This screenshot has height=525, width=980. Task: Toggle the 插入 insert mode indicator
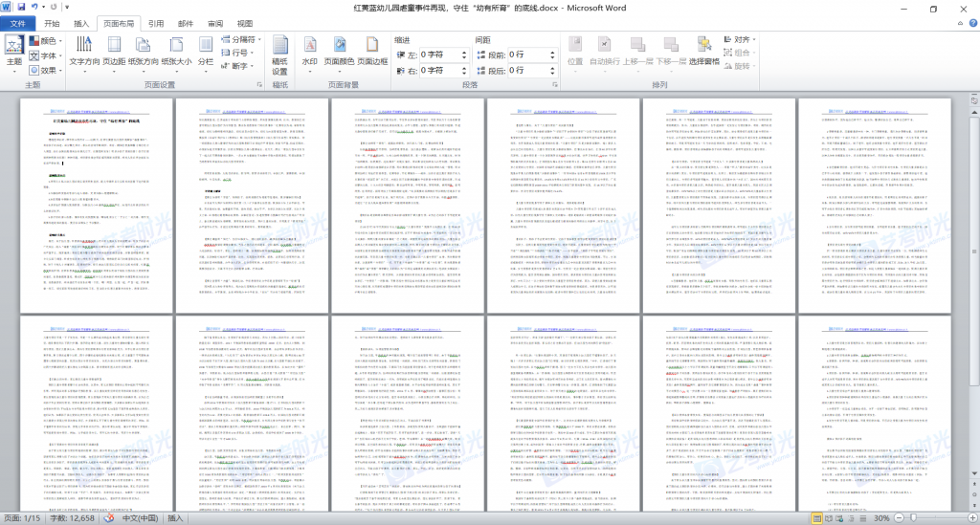(175, 517)
